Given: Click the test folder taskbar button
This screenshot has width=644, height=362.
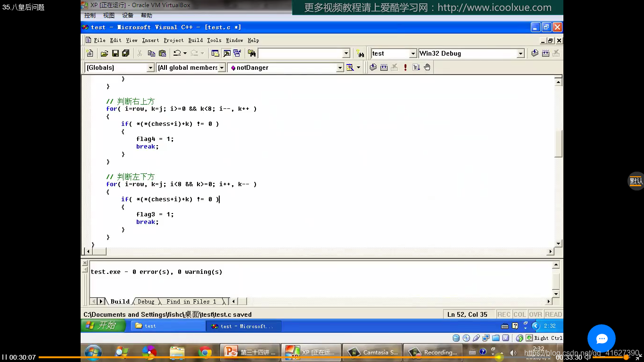Looking at the screenshot, I should coord(167,326).
